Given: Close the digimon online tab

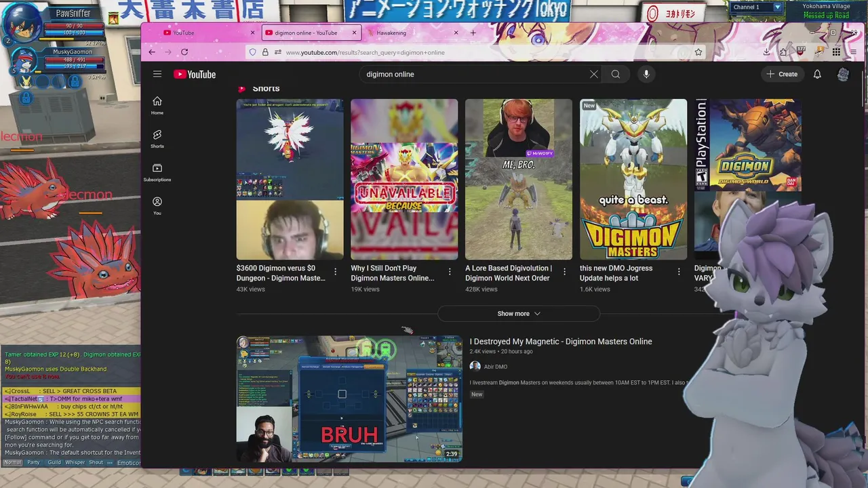Looking at the screenshot, I should pyautogui.click(x=354, y=33).
